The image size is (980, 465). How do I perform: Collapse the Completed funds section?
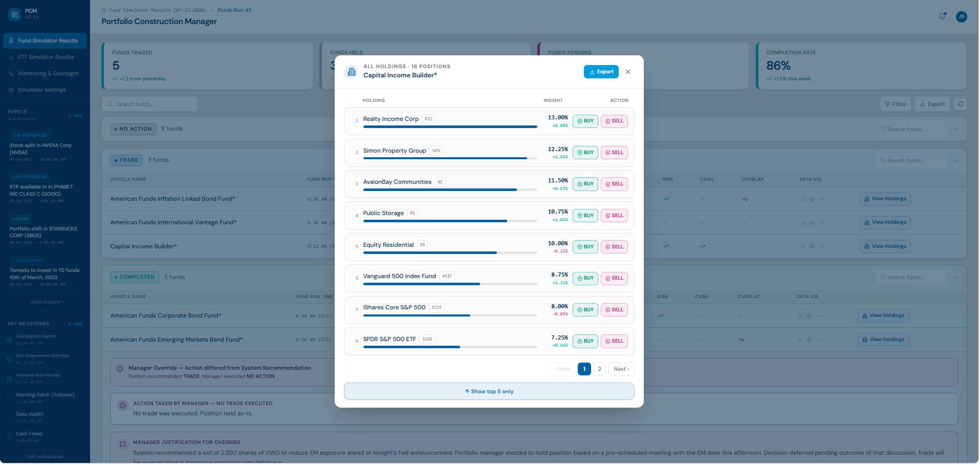pos(955,278)
